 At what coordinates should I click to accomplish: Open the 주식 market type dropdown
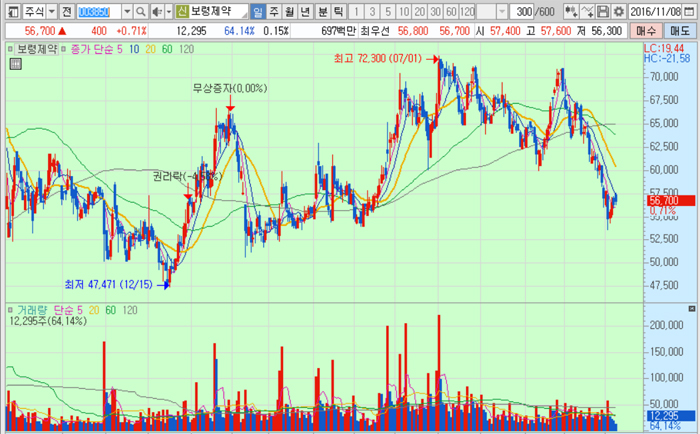pos(50,11)
